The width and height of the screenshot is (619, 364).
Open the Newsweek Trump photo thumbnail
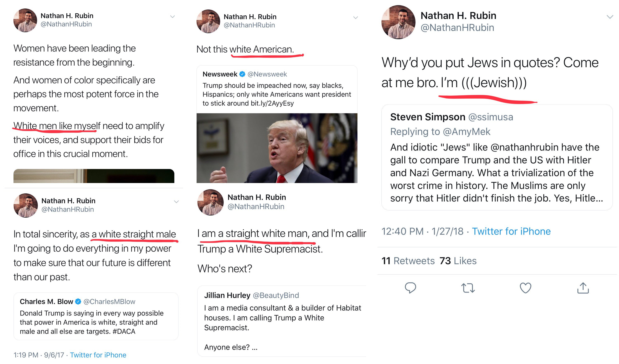277,148
